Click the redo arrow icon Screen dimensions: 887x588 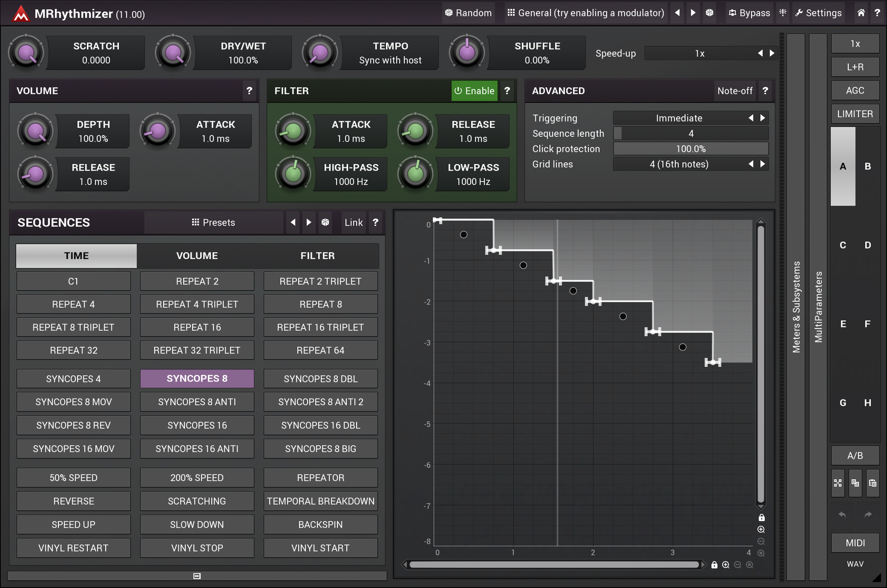pyautogui.click(x=868, y=514)
